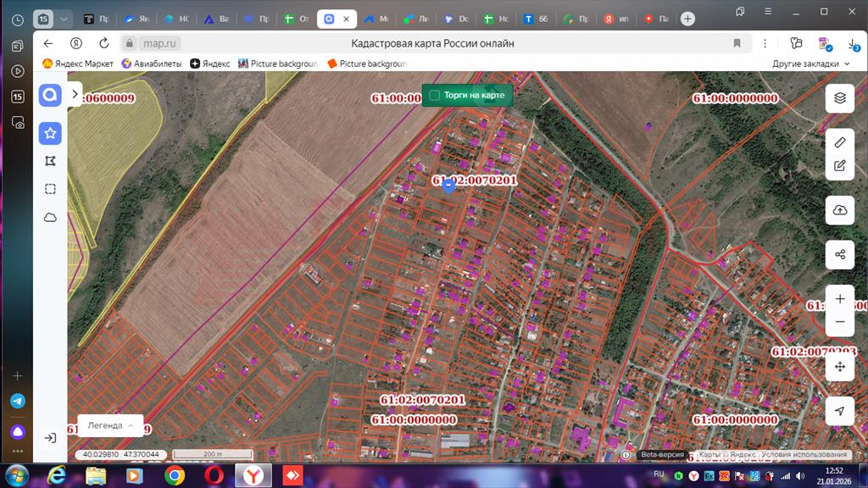
Task: Open the edit/draw note tool
Action: (x=839, y=165)
